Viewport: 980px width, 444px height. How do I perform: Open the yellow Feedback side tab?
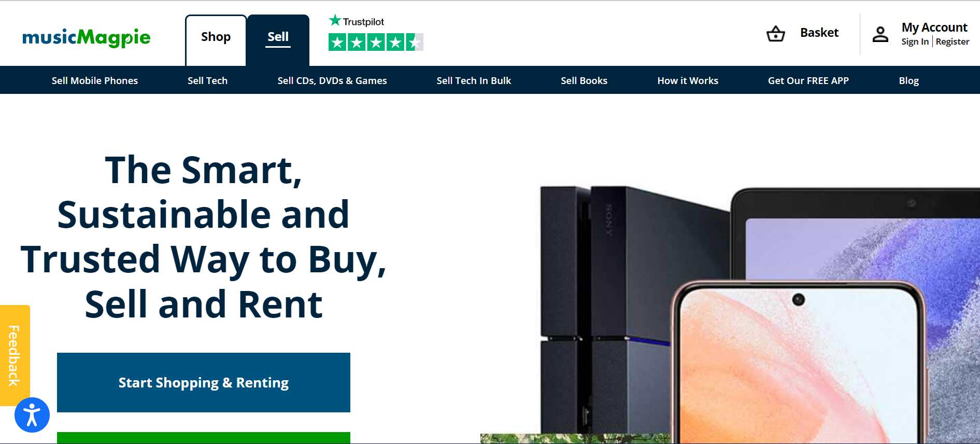[15, 355]
